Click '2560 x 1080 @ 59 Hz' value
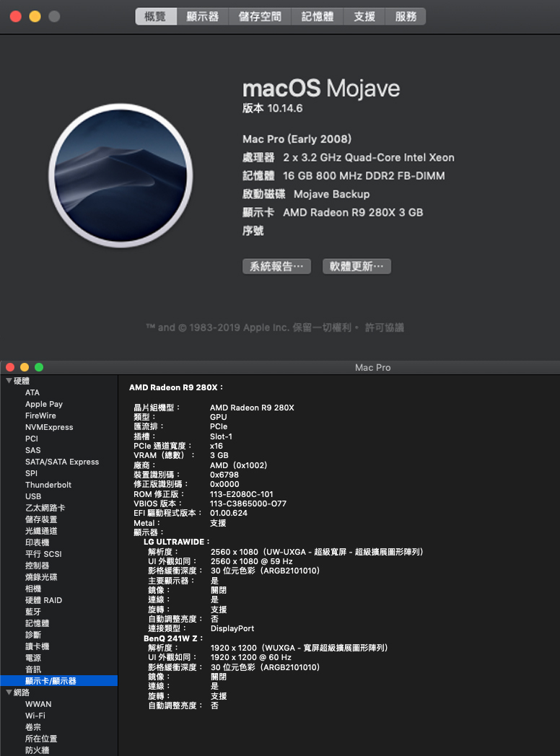 (251, 562)
